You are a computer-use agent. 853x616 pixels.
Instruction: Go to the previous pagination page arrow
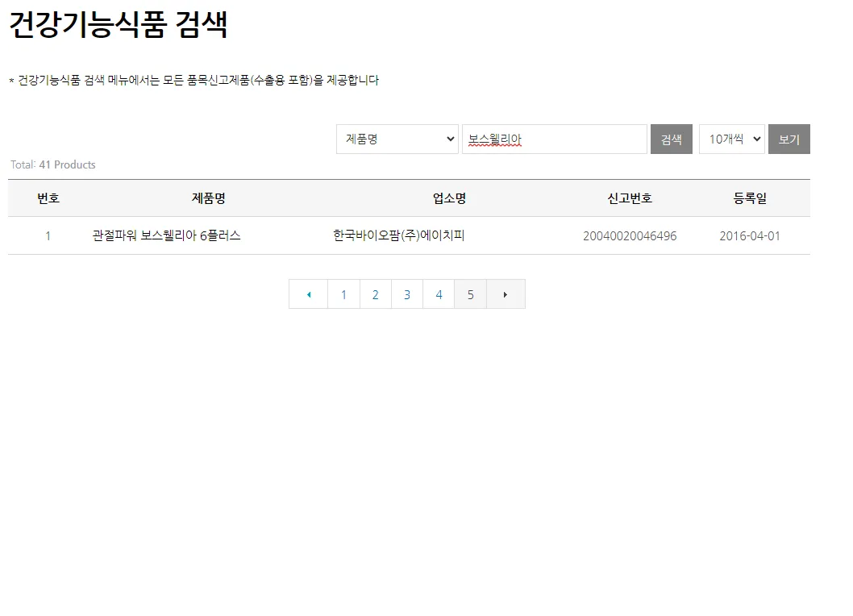pos(308,293)
